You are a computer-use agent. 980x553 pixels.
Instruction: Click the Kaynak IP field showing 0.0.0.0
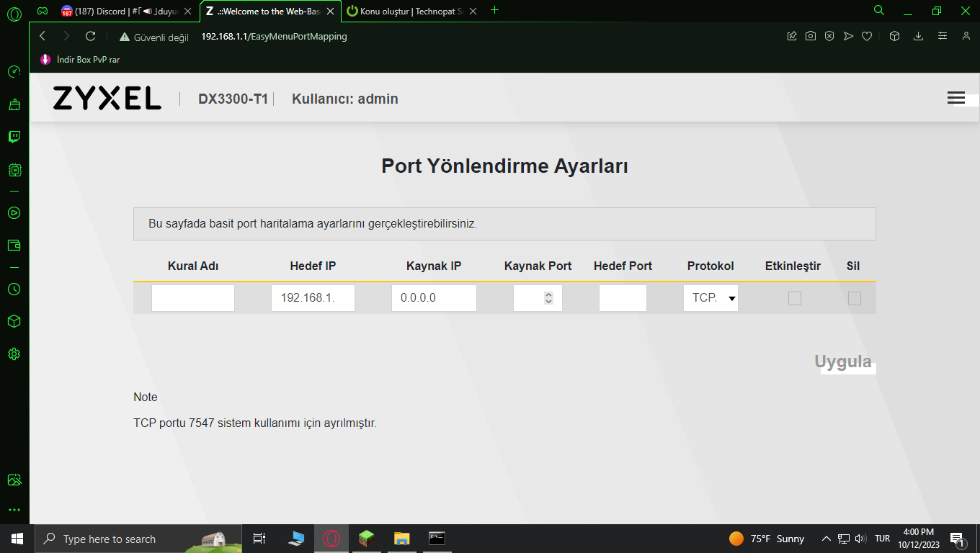[434, 298]
